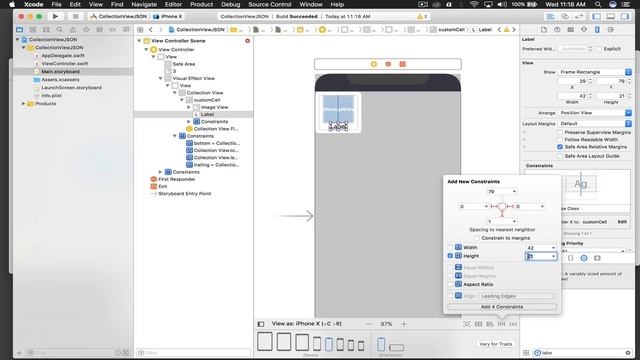640x360 pixels.
Task: Toggle the document outline panel icon
Action: (261, 324)
